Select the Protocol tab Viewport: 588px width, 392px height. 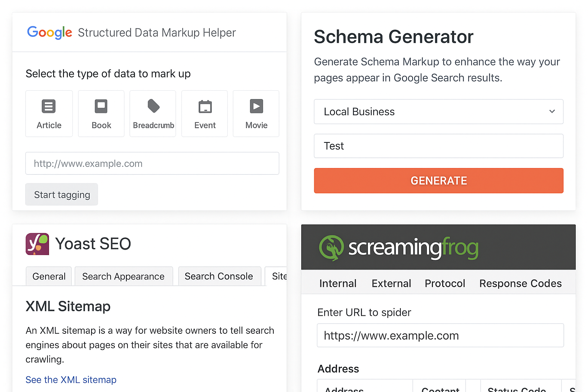(444, 283)
